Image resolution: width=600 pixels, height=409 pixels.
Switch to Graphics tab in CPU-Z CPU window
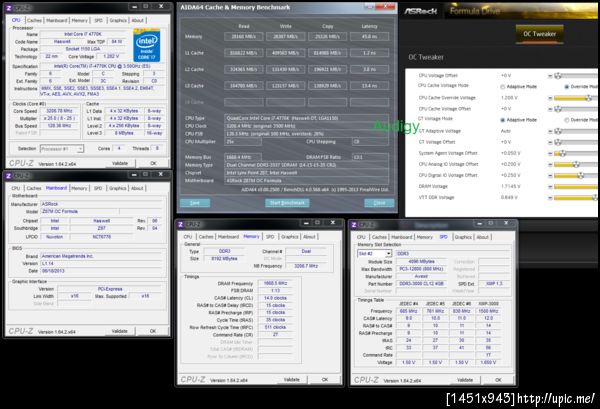[x=118, y=20]
